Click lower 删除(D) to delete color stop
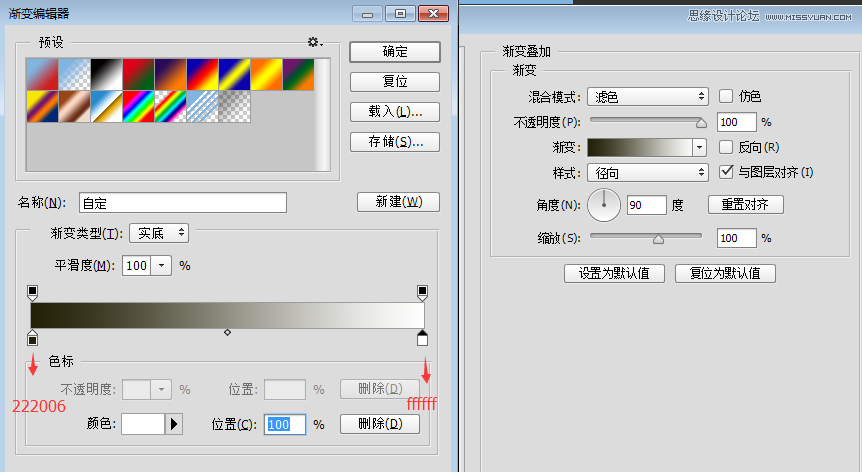This screenshot has width=862, height=472. pos(380,424)
